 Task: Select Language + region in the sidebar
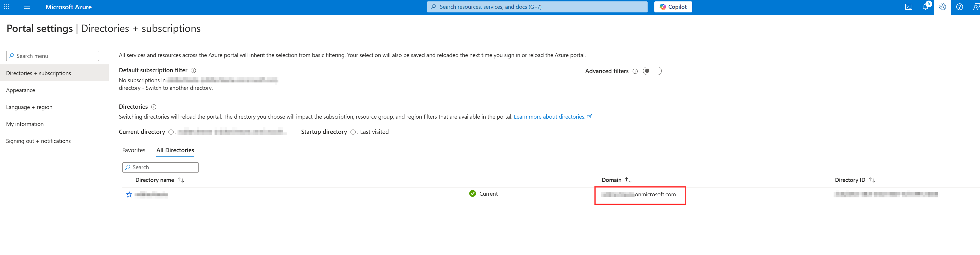tap(29, 107)
